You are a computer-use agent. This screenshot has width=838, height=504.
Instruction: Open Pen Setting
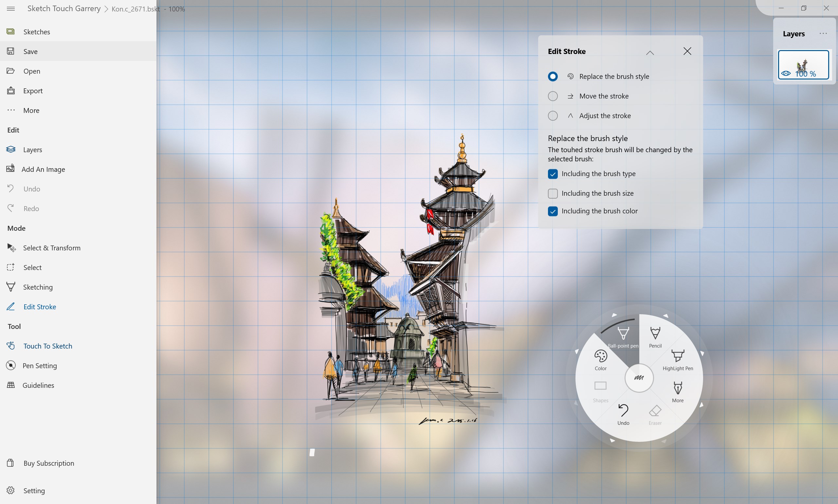[x=40, y=366]
